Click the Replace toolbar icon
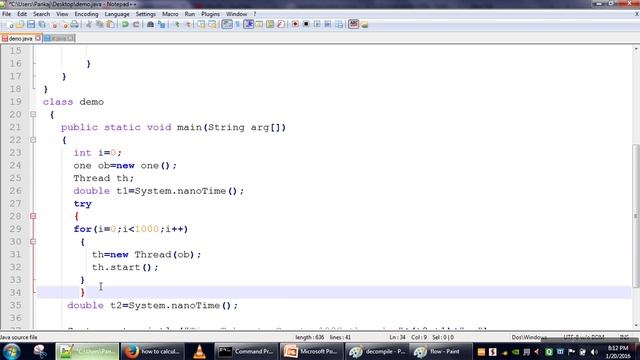Image resolution: width=640 pixels, height=360 pixels. tap(162, 25)
